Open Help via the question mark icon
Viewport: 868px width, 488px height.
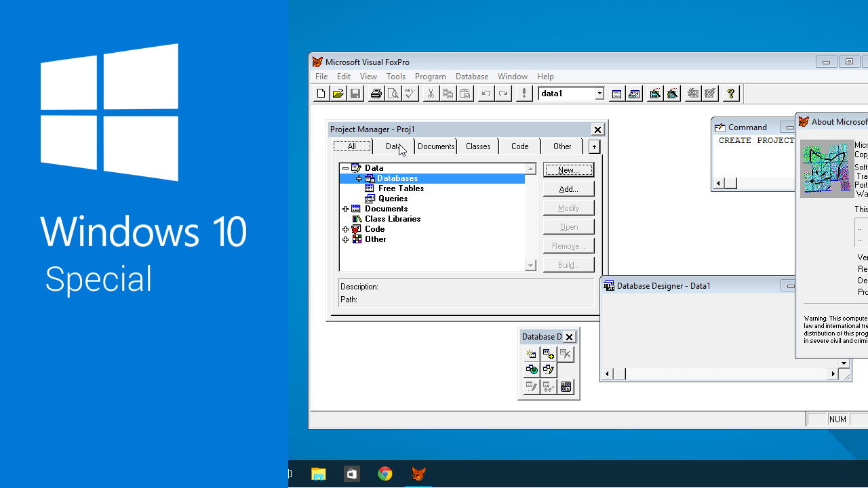click(x=730, y=94)
